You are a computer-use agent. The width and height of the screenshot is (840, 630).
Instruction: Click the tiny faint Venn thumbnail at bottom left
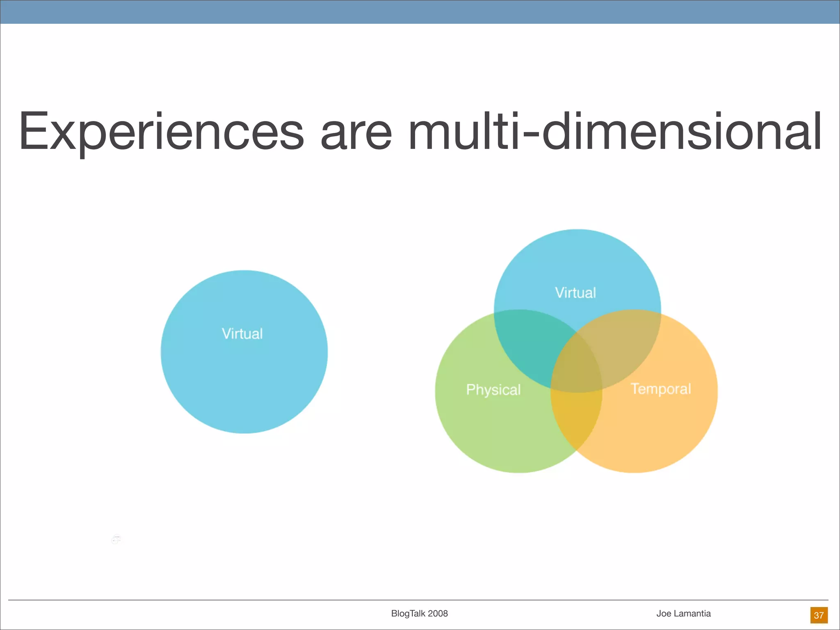tap(116, 539)
